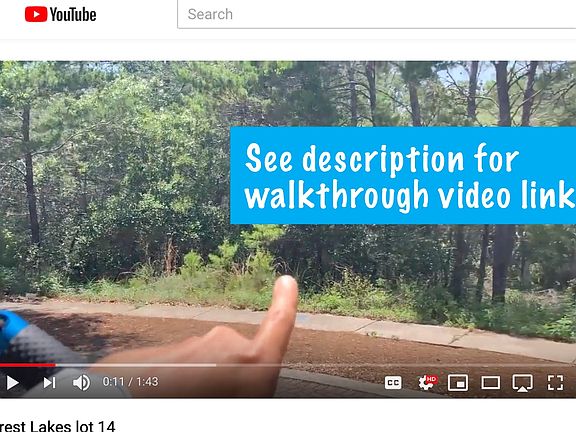576x432 pixels.
Task: Toggle theater mode rectangle icon
Action: pos(490,382)
